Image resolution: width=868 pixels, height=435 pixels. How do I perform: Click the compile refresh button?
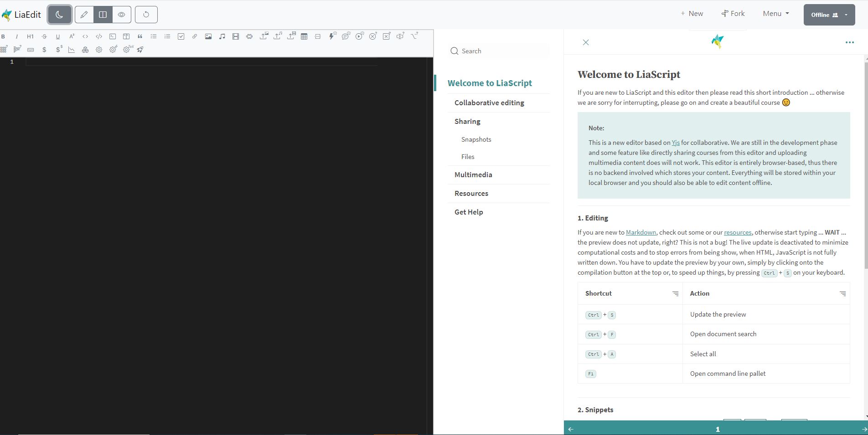[x=146, y=15]
